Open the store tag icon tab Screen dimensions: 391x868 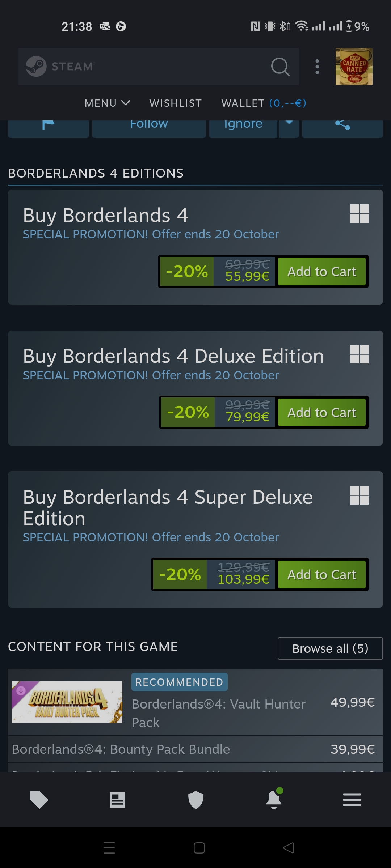click(39, 800)
